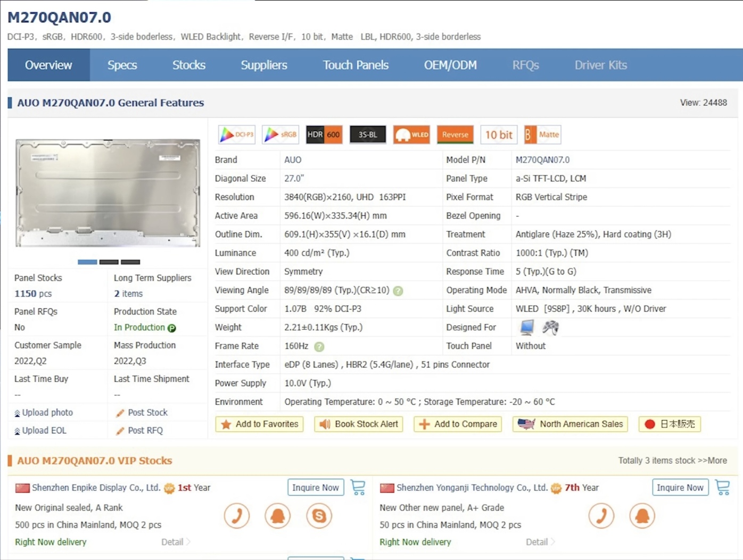This screenshot has width=743, height=560.
Task: Click the panel back-side product photo
Action: tap(108, 193)
